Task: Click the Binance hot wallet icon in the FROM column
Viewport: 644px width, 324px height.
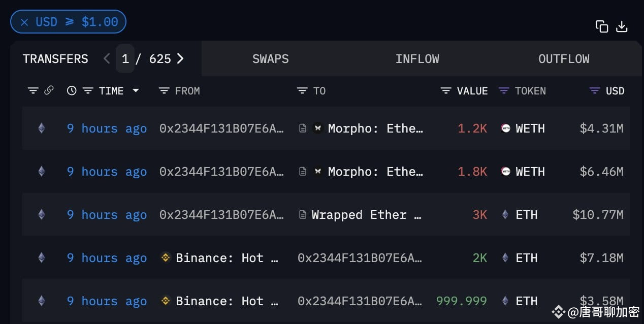Action: [165, 257]
